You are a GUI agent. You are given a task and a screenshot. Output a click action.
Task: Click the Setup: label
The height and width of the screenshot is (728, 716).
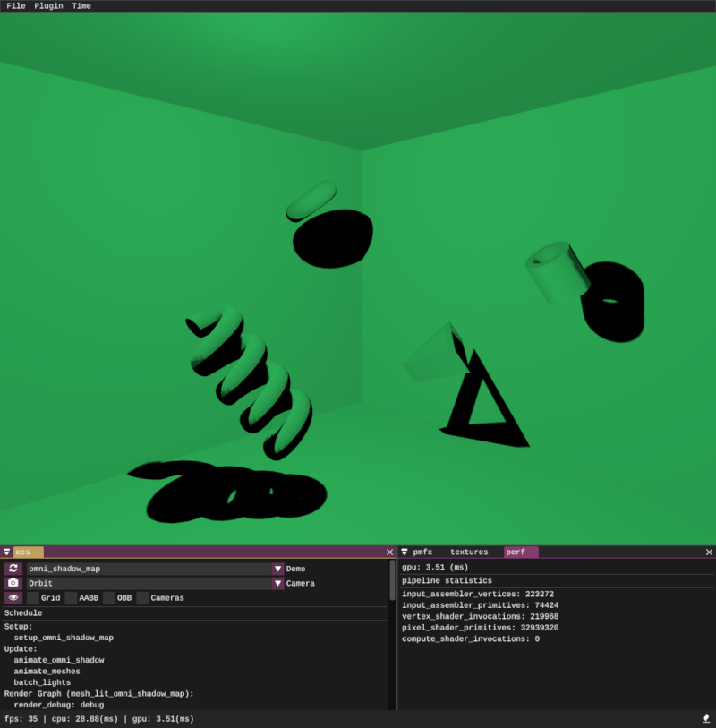[18, 626]
